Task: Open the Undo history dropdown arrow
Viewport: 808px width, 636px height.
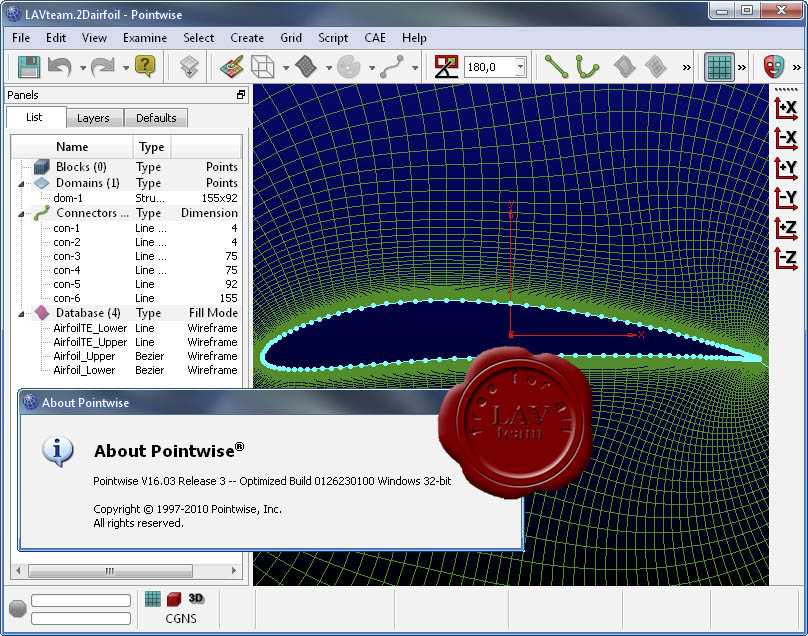Action: click(82, 68)
